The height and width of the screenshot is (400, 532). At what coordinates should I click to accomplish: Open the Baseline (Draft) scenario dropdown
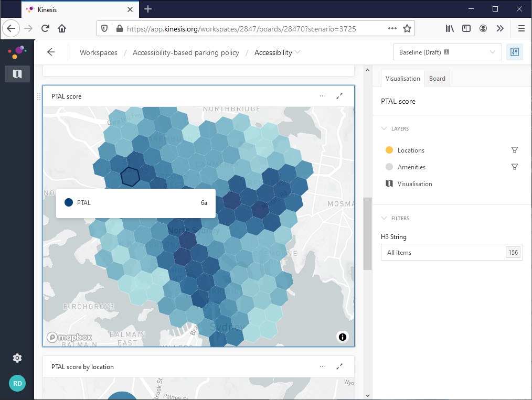(x=447, y=52)
